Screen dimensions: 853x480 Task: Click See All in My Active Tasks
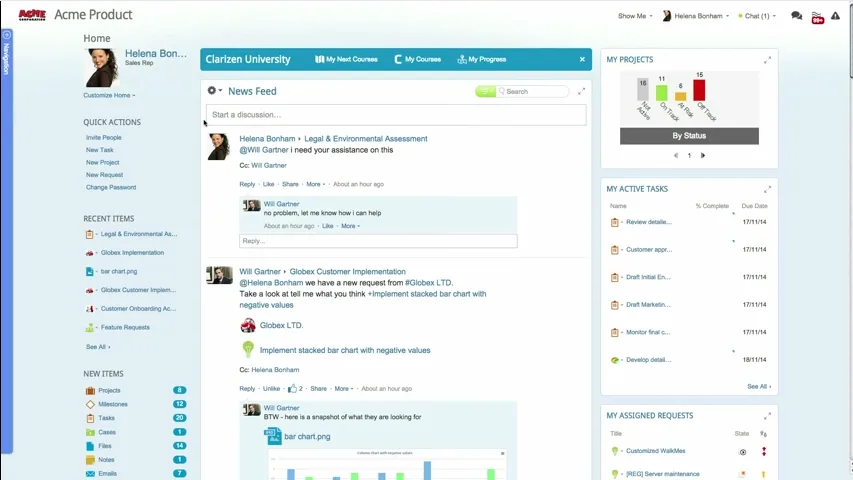[x=758, y=386]
